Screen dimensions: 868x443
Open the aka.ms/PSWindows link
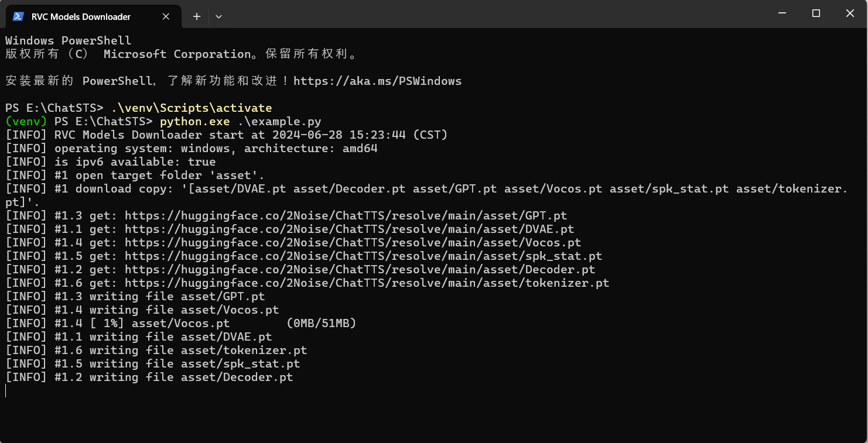tap(377, 81)
